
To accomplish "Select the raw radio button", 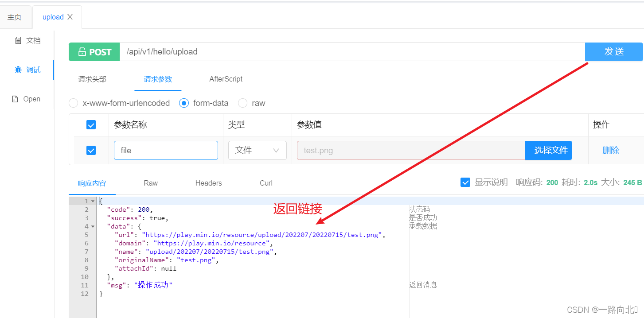I will click(242, 103).
